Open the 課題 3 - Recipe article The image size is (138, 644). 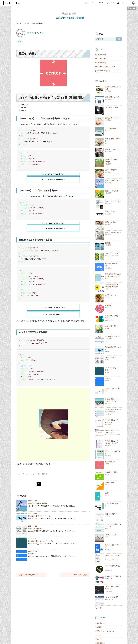pos(110,222)
